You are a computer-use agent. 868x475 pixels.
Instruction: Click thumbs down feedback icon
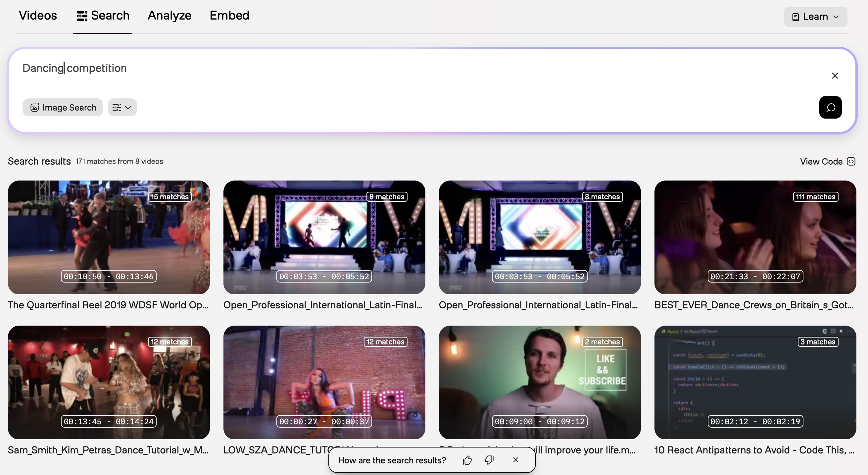click(x=489, y=460)
